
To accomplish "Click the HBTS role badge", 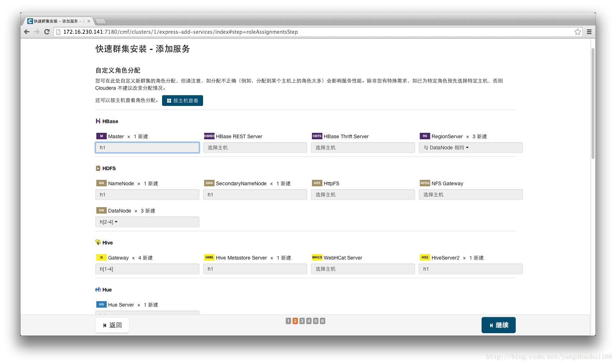I will coord(317,136).
